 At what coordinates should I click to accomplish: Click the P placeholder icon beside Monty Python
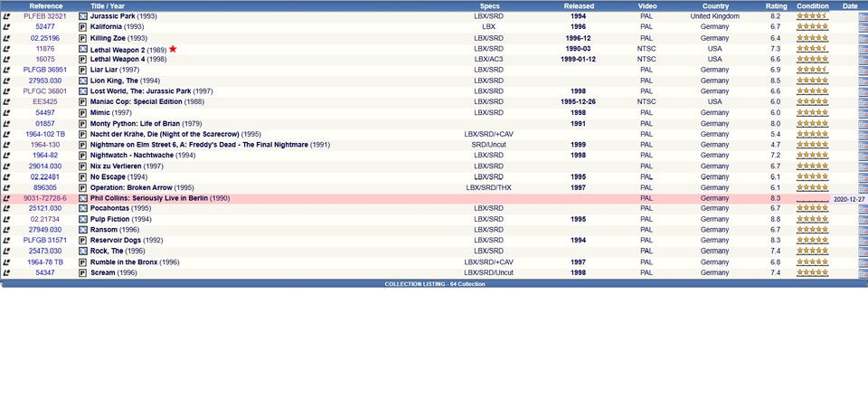coord(82,124)
